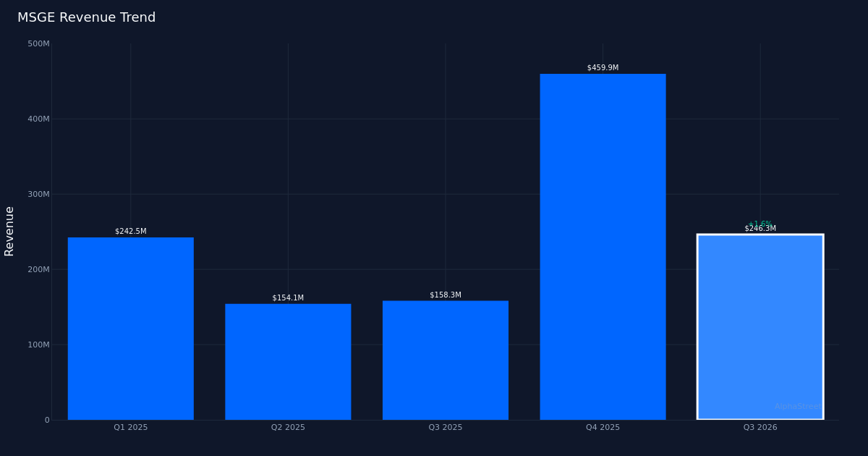Click the Q3 2025 revenue bar
868x456 pixels.
(446, 360)
